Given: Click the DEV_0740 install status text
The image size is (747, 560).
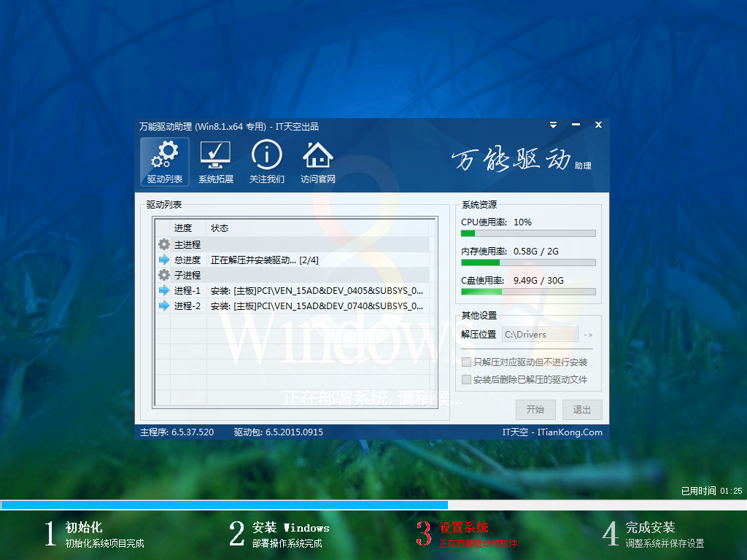Looking at the screenshot, I should (317, 306).
